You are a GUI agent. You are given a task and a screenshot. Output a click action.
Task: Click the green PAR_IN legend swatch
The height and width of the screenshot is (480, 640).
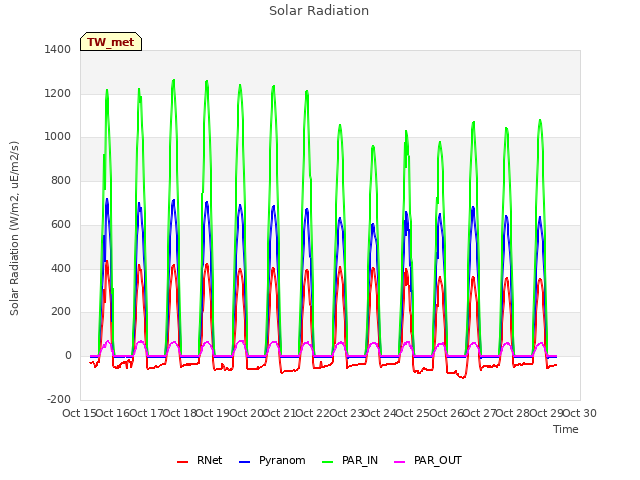328,462
